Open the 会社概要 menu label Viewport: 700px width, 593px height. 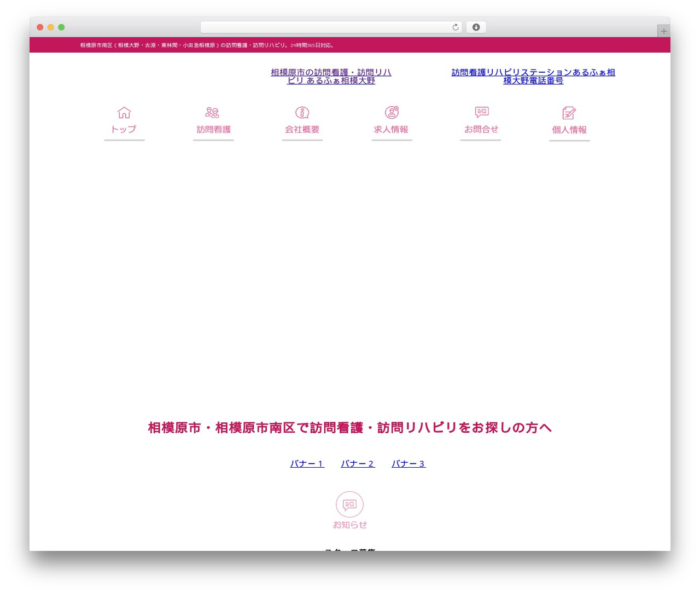(x=302, y=130)
